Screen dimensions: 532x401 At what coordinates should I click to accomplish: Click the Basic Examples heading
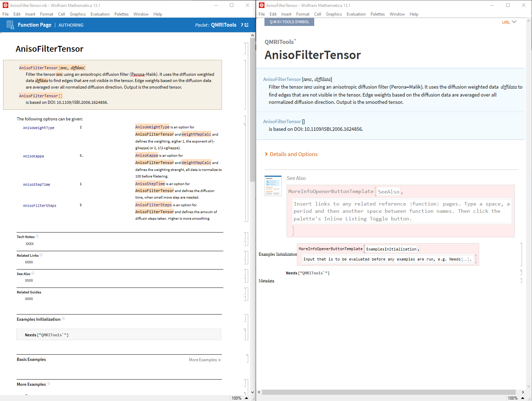[31, 359]
